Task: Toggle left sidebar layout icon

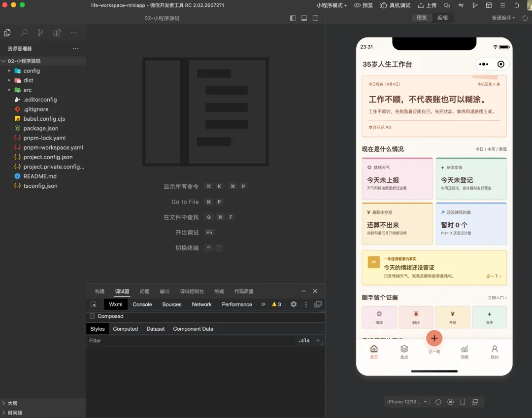Action: [293, 18]
